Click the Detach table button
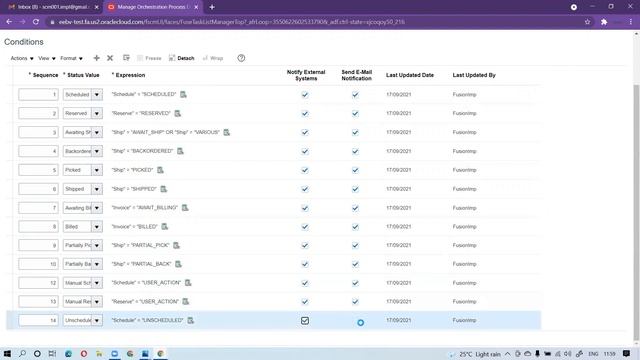Image resolution: width=640 pixels, height=360 pixels. click(x=182, y=58)
